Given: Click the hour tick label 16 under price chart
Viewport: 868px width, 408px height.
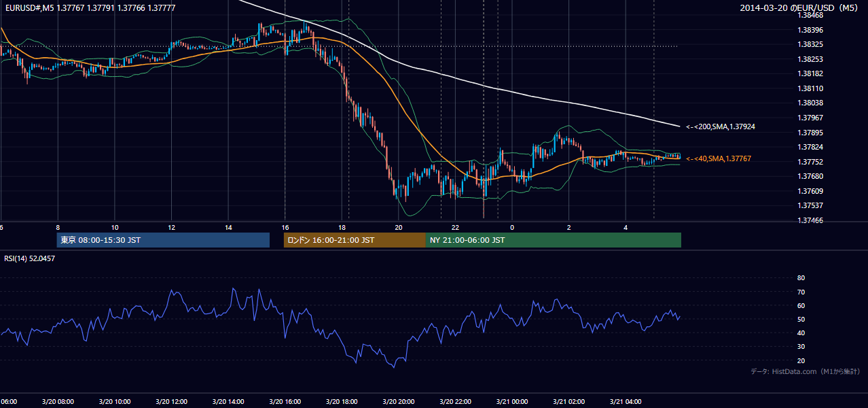Looking at the screenshot, I should 285,228.
